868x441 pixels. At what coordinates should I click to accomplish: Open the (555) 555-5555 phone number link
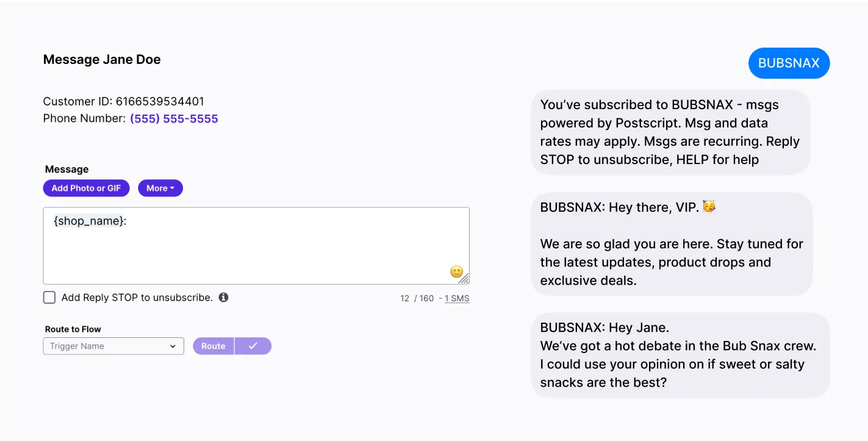point(174,119)
